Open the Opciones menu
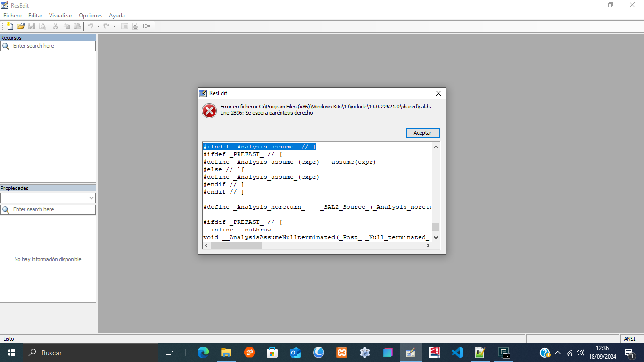The image size is (644, 362). tap(91, 16)
